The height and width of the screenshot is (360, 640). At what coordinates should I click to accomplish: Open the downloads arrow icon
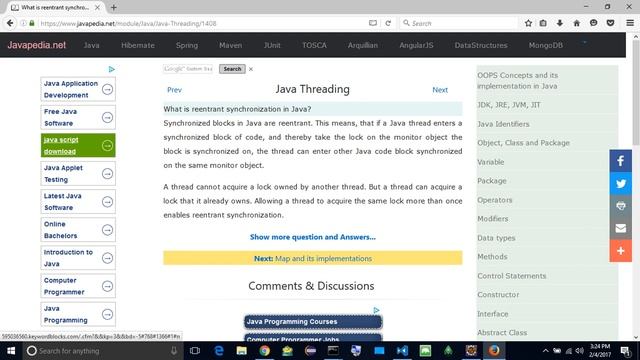pyautogui.click(x=560, y=23)
